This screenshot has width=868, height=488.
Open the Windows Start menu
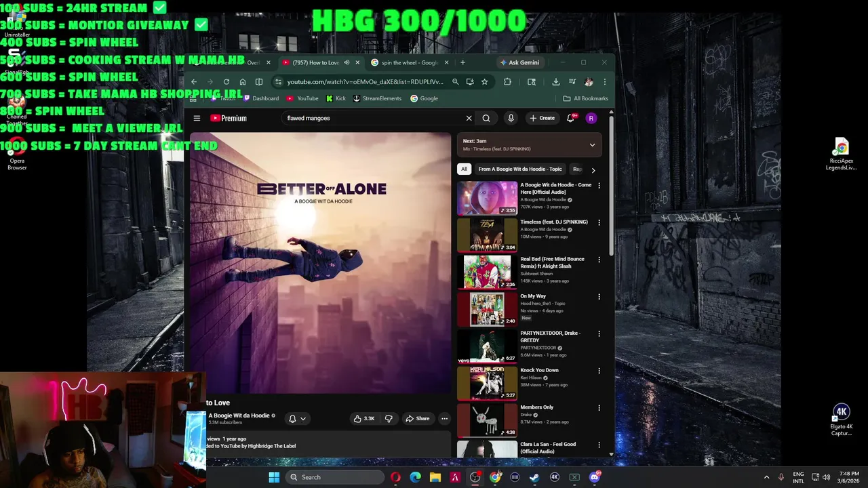[274, 477]
